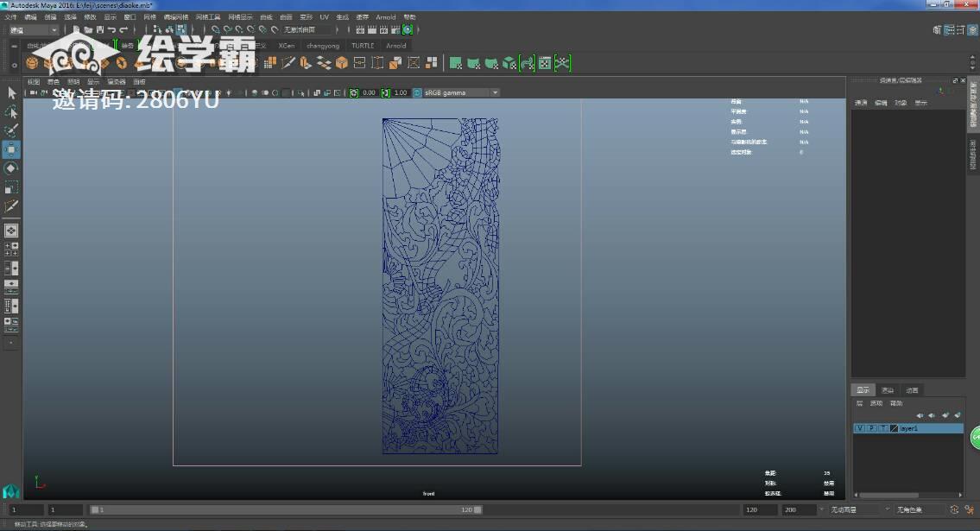The image size is (980, 531).
Task: Click the Rotate tool in toolbox
Action: [11, 168]
